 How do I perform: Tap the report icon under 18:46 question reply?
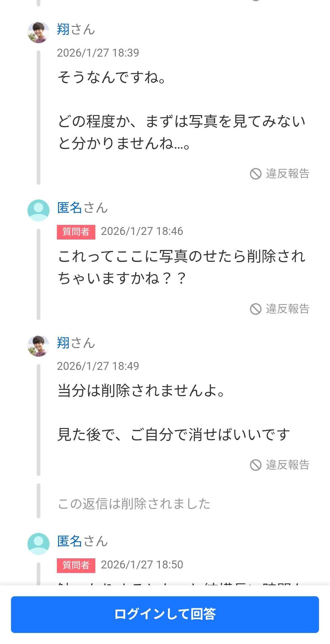point(256,309)
